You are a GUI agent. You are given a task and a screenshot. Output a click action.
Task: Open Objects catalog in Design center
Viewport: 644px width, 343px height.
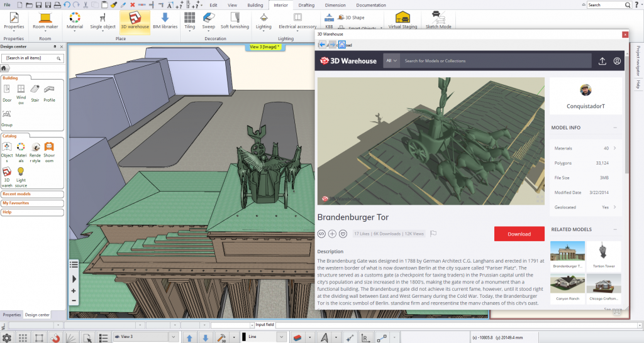click(x=7, y=152)
